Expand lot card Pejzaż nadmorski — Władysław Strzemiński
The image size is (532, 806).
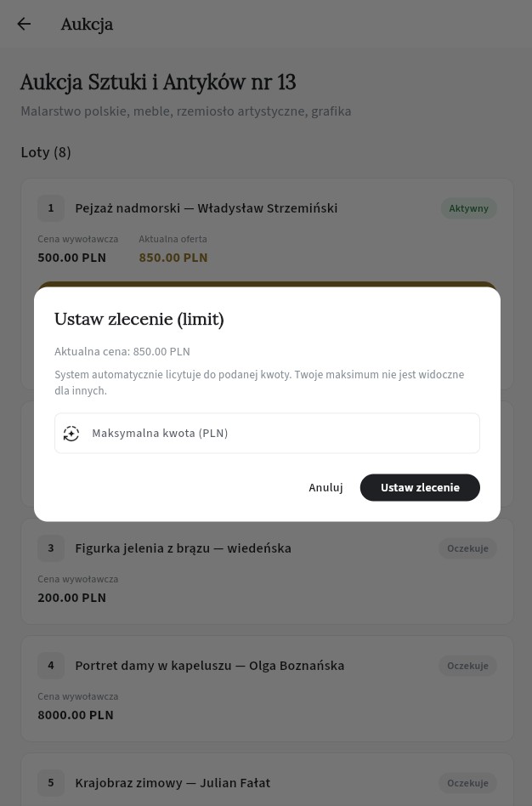point(206,207)
